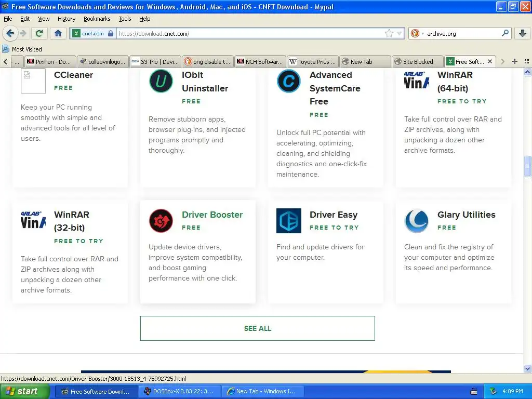The height and width of the screenshot is (399, 532).
Task: Click the magnifier search icon in search box
Action: point(505,33)
